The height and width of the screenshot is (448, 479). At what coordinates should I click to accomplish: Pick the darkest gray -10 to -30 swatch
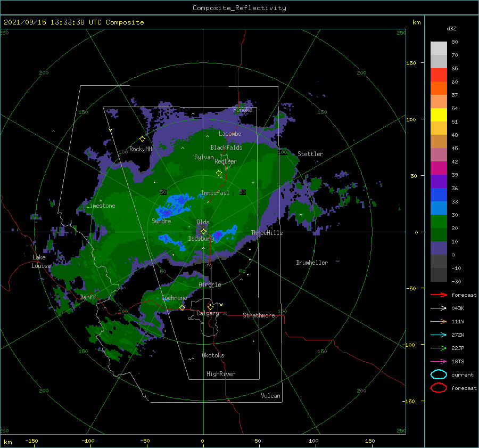[x=439, y=275]
